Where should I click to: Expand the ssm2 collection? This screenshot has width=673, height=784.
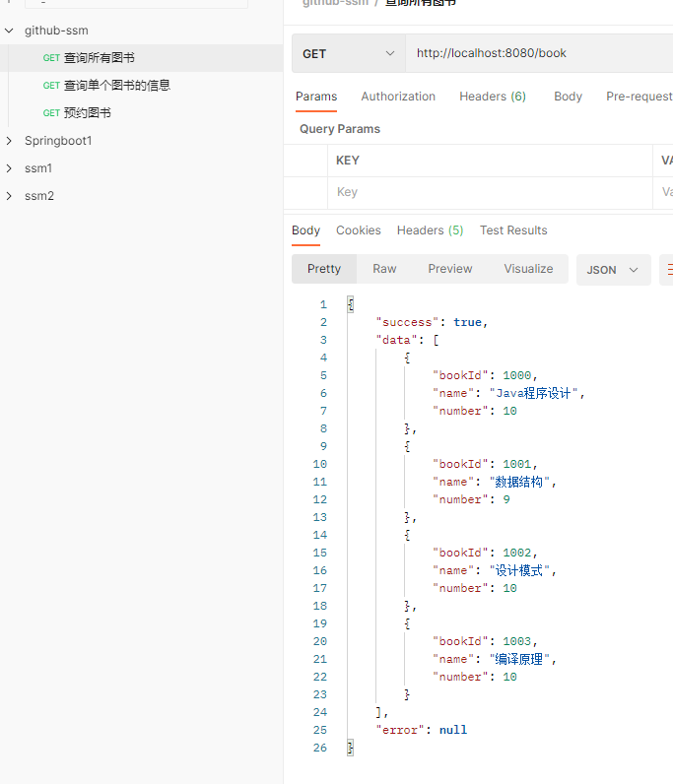coord(9,196)
